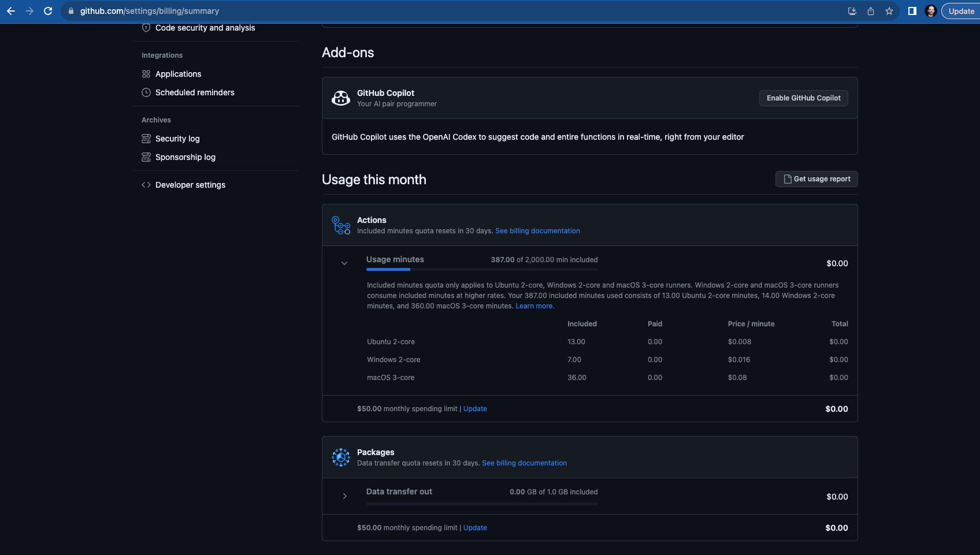
Task: Share this page via share icon
Action: (x=870, y=11)
